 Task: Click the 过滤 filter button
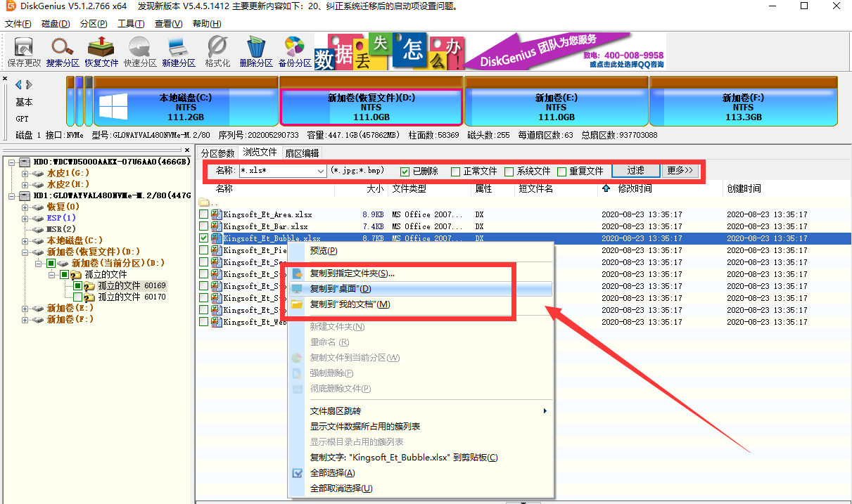pos(636,171)
